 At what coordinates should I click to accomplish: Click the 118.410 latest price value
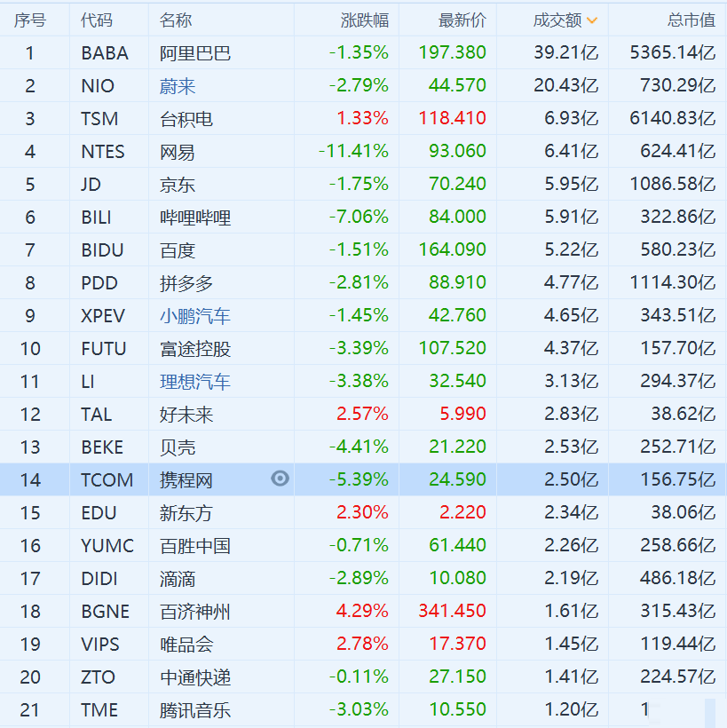point(452,118)
